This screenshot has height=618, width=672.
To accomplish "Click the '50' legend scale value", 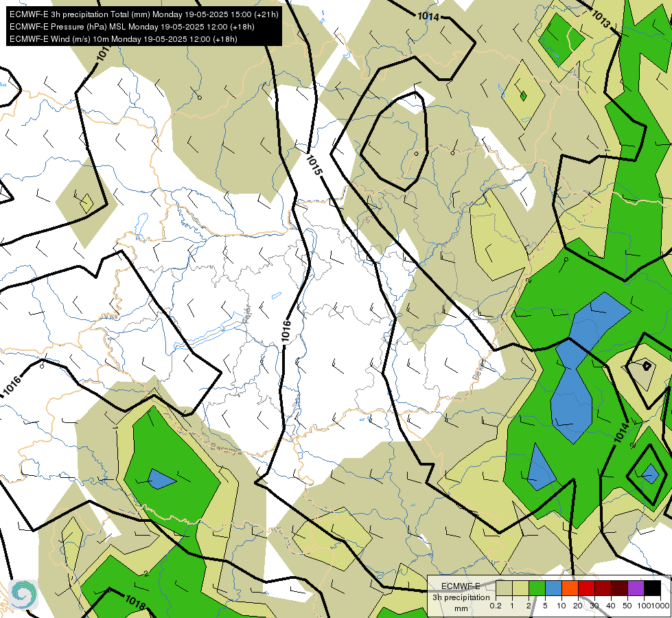I will pos(627,606).
